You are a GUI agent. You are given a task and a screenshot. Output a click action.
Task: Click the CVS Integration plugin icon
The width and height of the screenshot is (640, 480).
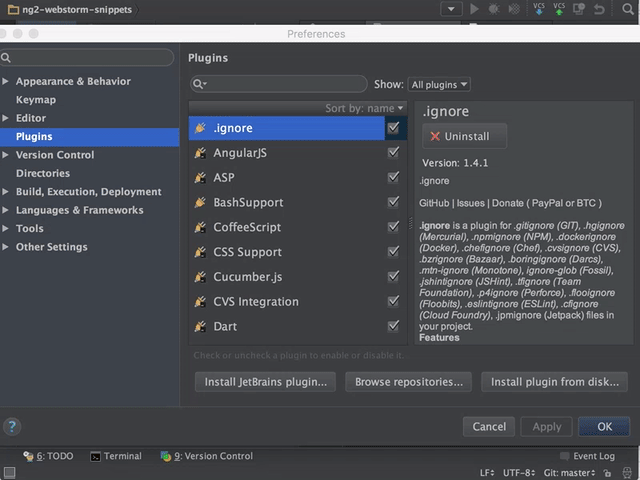[200, 302]
